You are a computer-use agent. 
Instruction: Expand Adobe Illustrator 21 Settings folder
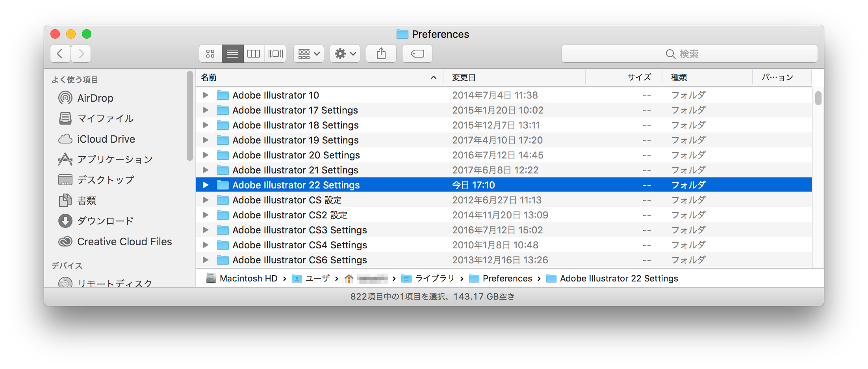click(x=205, y=170)
